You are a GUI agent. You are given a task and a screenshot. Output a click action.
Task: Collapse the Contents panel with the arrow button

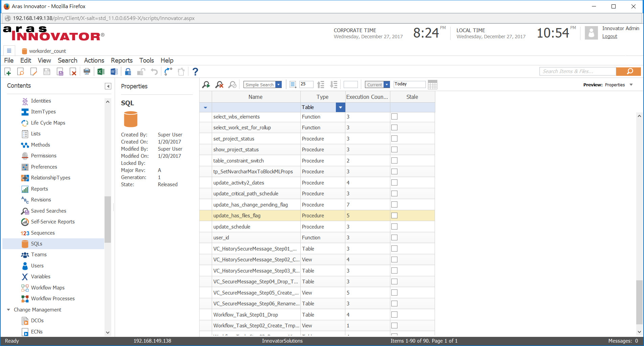point(108,86)
